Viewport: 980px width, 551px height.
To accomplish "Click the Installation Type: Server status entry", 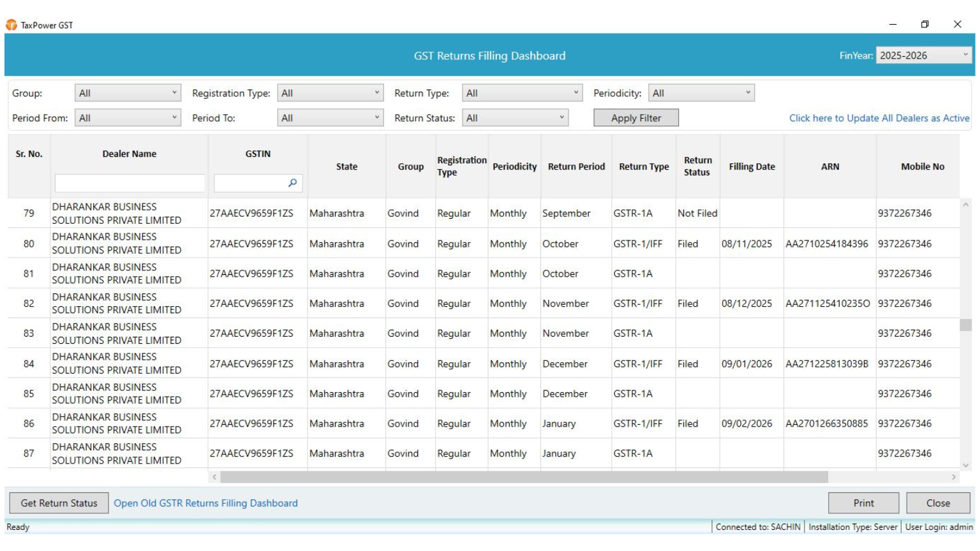I will 853,527.
